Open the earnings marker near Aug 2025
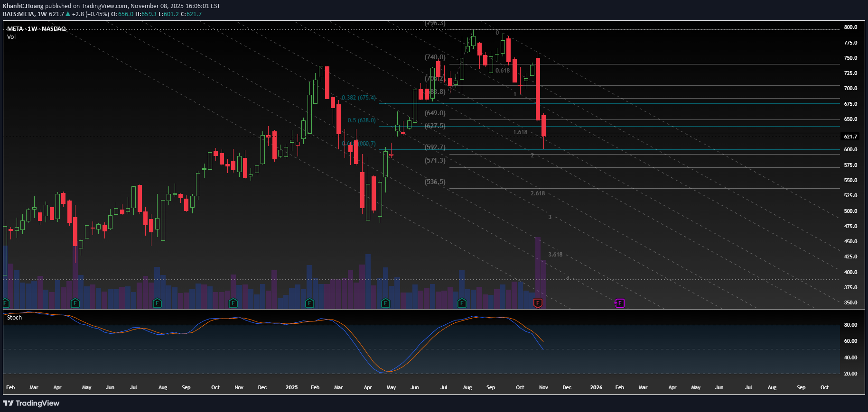868x412 pixels. [x=462, y=303]
